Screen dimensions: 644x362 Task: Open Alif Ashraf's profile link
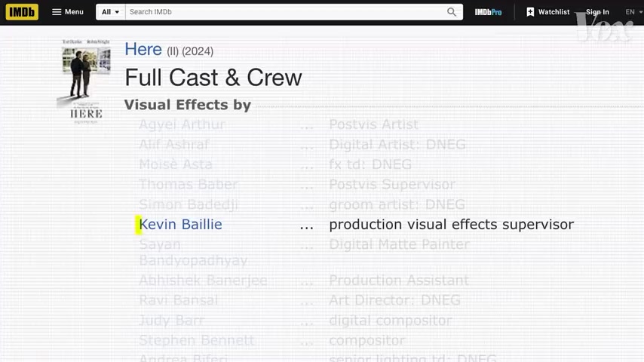tap(174, 145)
